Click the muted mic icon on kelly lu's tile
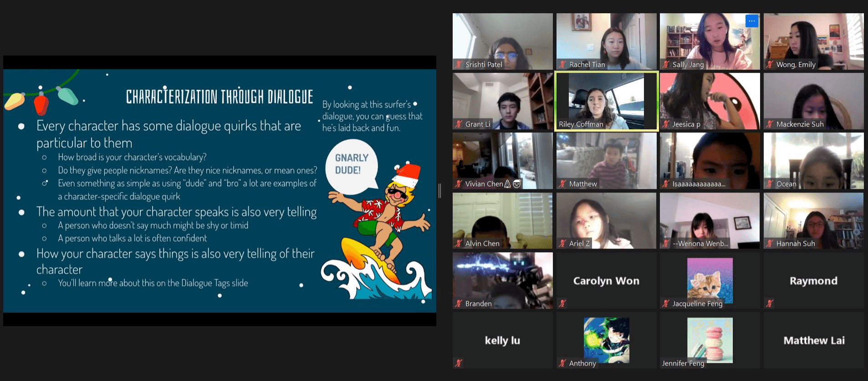This screenshot has width=868, height=381. (459, 363)
